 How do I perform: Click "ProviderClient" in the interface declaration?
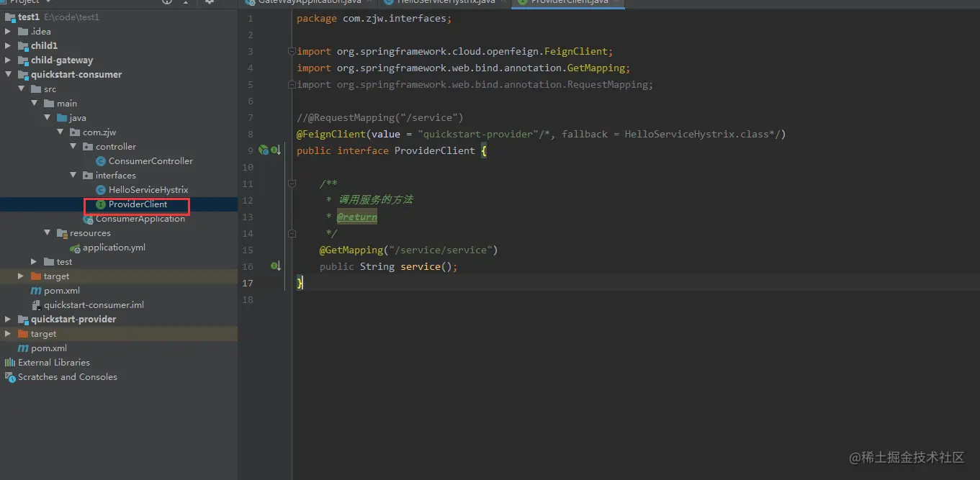(x=435, y=150)
